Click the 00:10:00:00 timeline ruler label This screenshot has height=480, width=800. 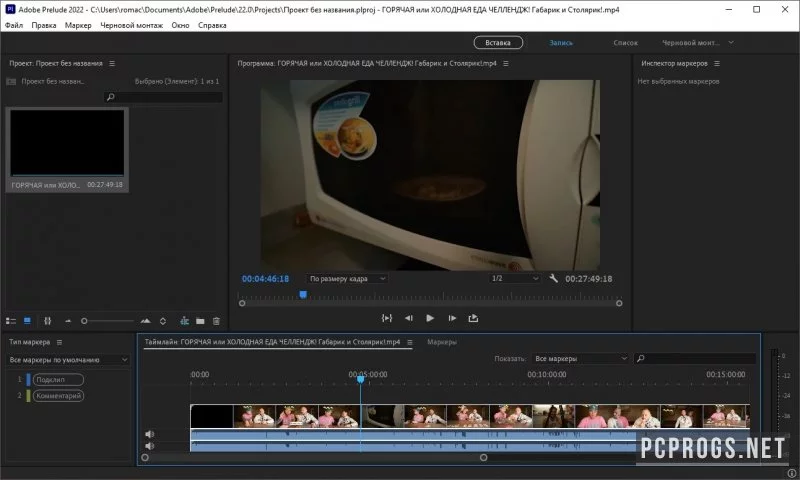tap(546, 374)
